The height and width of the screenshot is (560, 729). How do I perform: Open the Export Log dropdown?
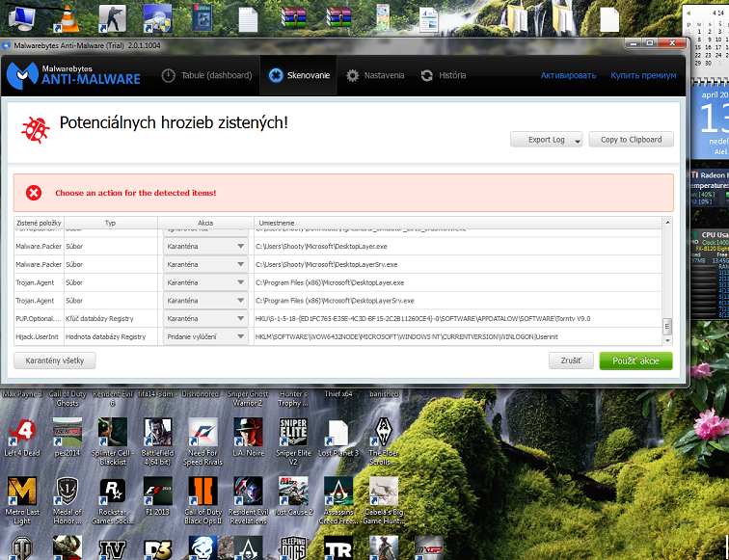[547, 140]
